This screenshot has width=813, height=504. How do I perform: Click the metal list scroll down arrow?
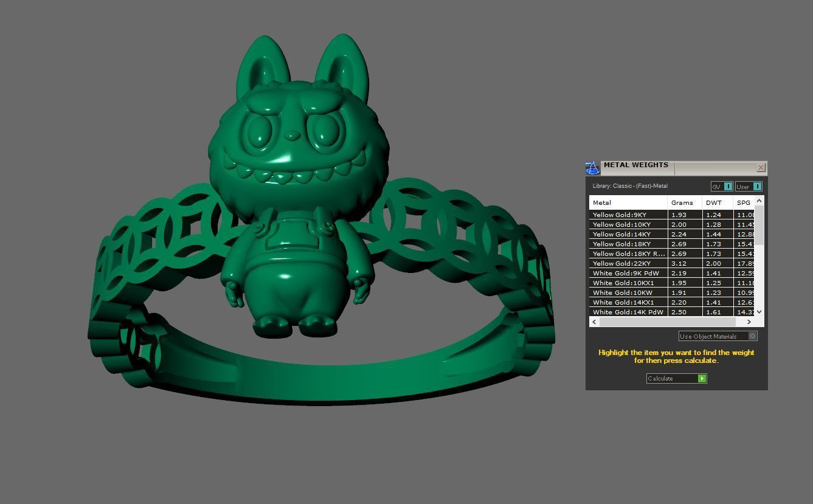point(759,312)
